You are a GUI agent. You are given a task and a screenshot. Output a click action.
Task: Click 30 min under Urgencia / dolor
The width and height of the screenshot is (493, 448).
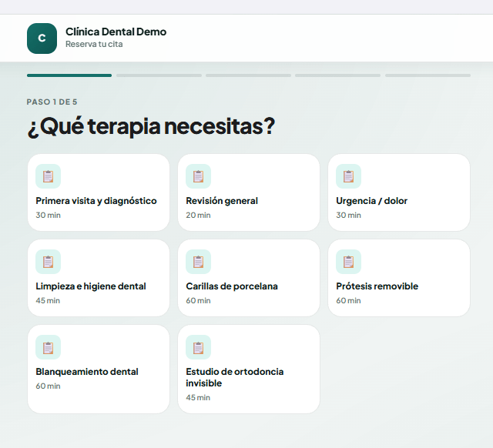click(x=348, y=216)
